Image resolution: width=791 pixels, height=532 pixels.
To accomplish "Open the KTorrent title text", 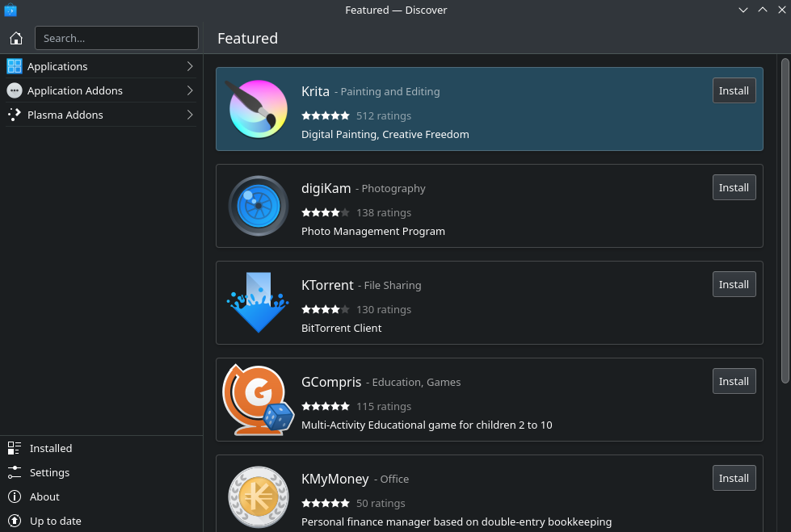I will coord(327,285).
